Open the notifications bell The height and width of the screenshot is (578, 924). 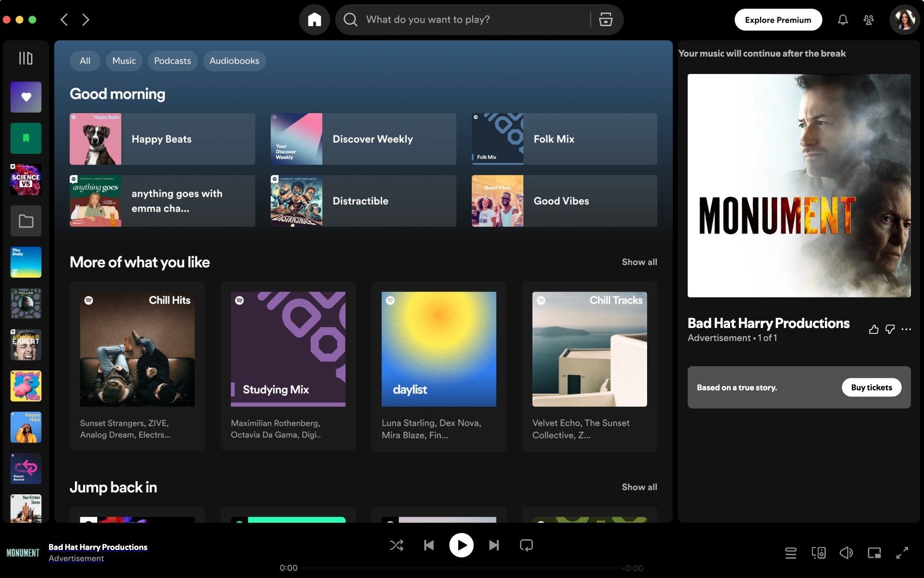842,20
